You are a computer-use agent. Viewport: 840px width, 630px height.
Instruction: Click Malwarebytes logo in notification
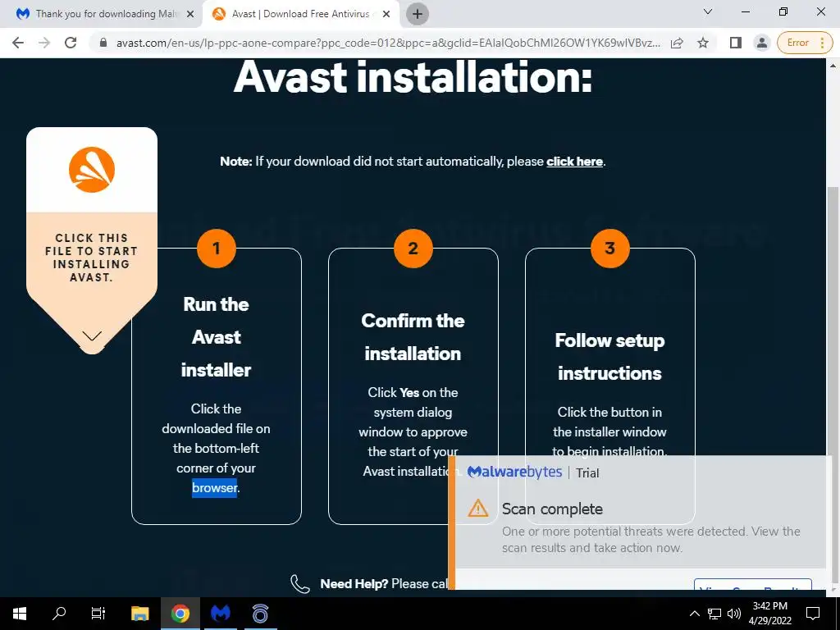514,472
